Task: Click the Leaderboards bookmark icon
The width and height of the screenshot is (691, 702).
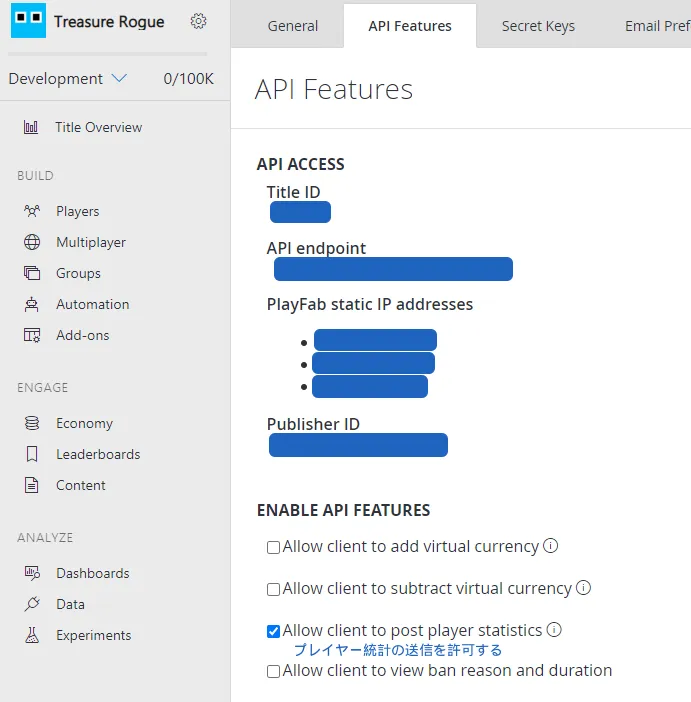Action: tap(32, 454)
